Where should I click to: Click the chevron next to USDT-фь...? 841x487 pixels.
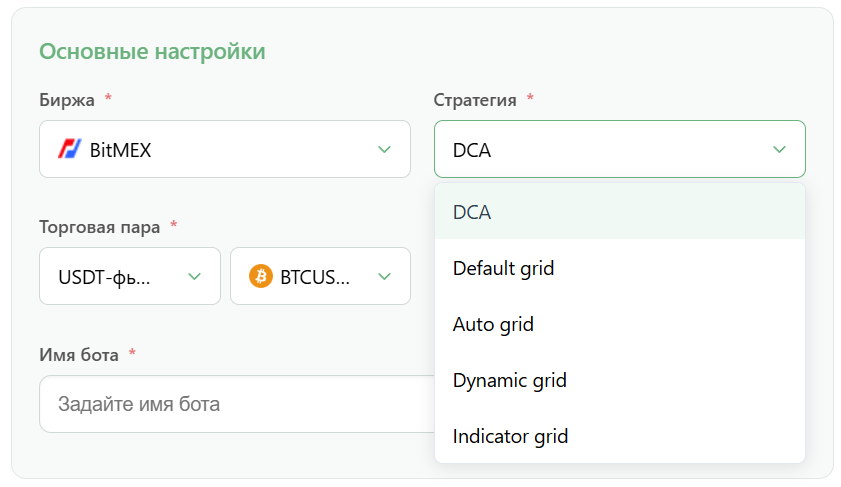[x=195, y=277]
